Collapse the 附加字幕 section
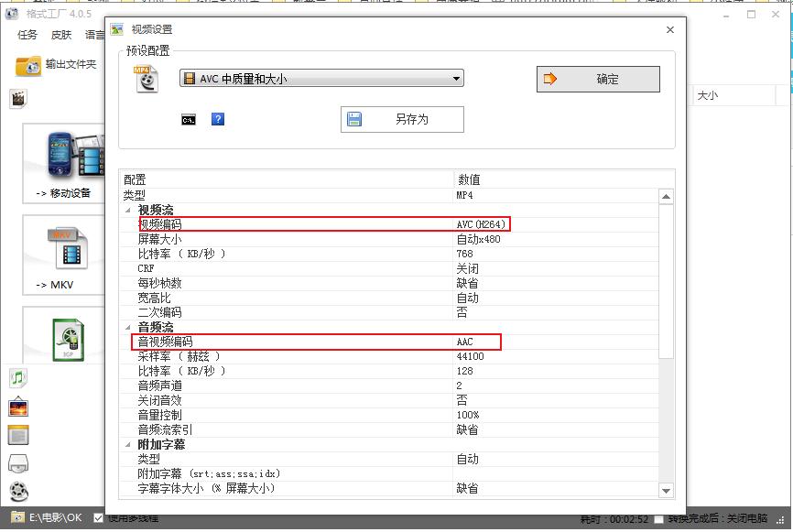 pyautogui.click(x=128, y=444)
